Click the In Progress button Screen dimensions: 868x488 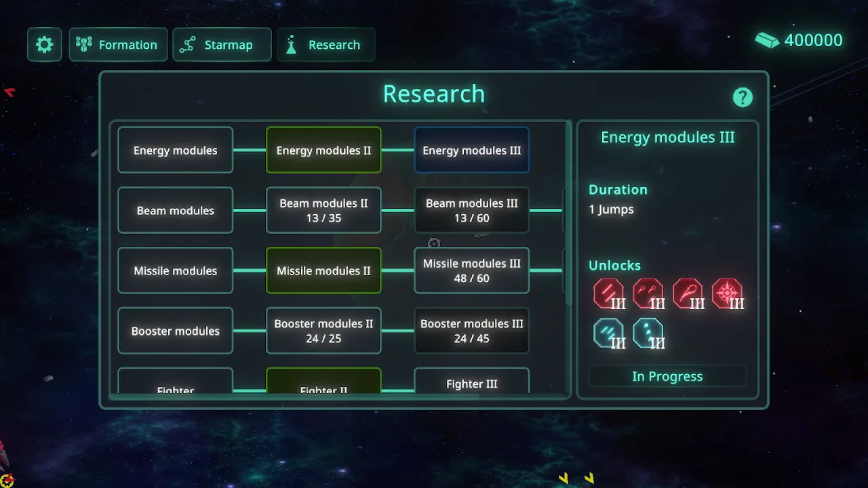coord(667,376)
